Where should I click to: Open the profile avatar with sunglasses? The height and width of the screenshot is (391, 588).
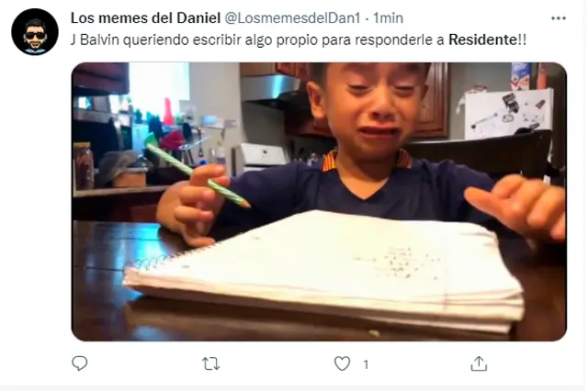click(x=35, y=32)
